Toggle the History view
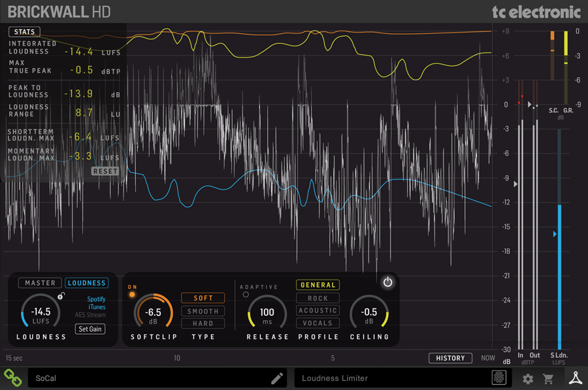 450,358
